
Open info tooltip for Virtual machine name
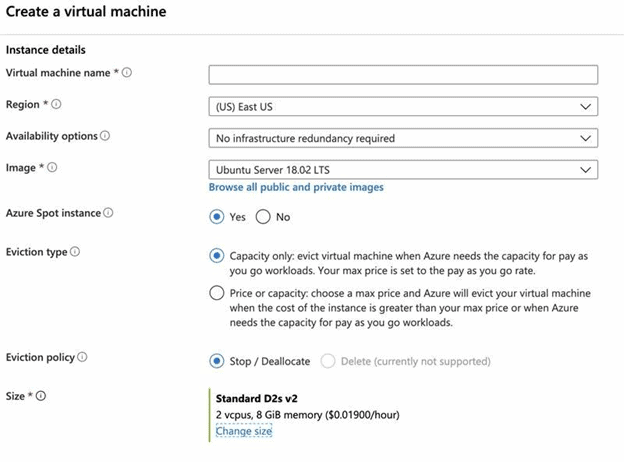click(x=127, y=72)
